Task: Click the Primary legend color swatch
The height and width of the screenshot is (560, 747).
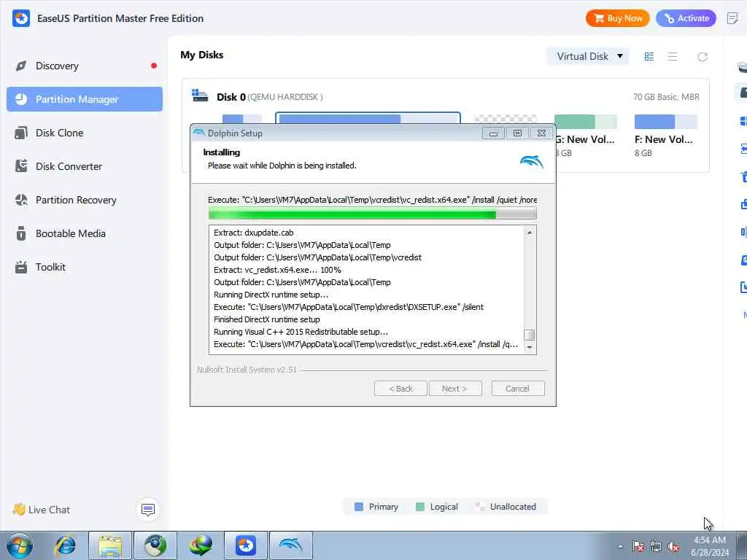Action: click(x=359, y=507)
